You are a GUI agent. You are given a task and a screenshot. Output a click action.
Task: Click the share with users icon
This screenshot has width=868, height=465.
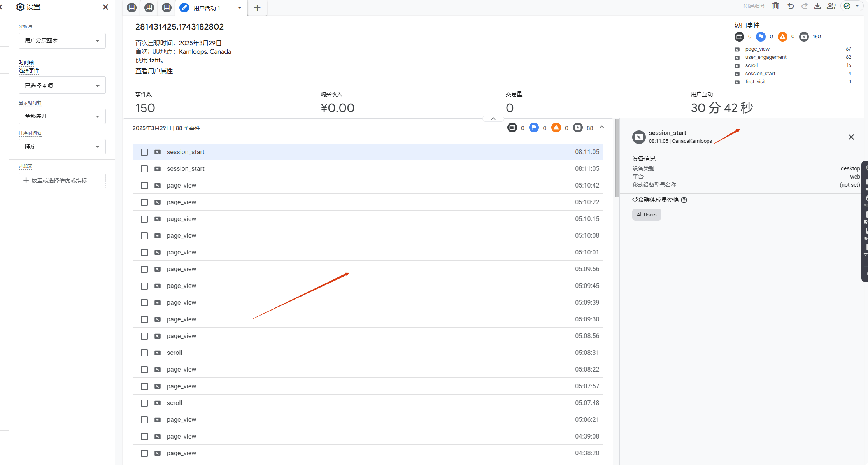(x=831, y=6)
